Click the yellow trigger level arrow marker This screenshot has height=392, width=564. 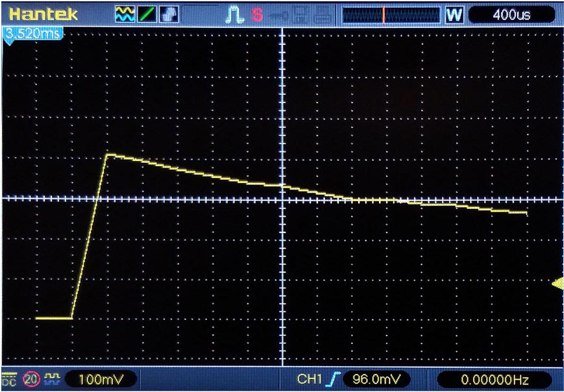coord(558,284)
